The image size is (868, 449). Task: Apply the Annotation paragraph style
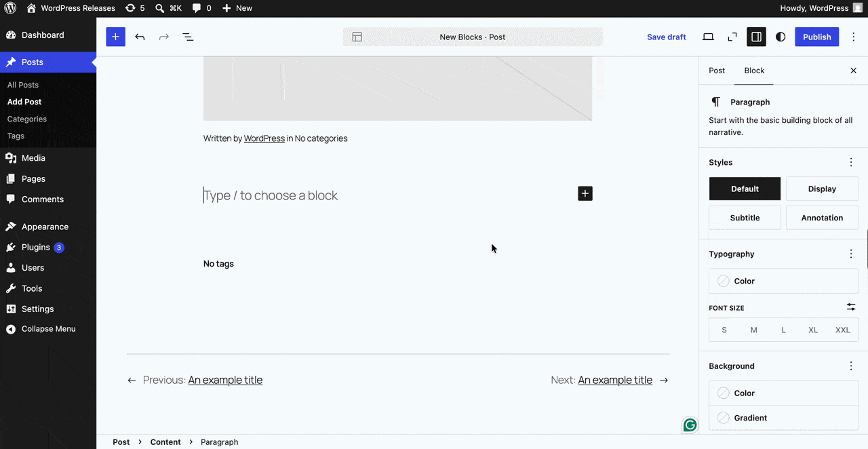coord(822,218)
